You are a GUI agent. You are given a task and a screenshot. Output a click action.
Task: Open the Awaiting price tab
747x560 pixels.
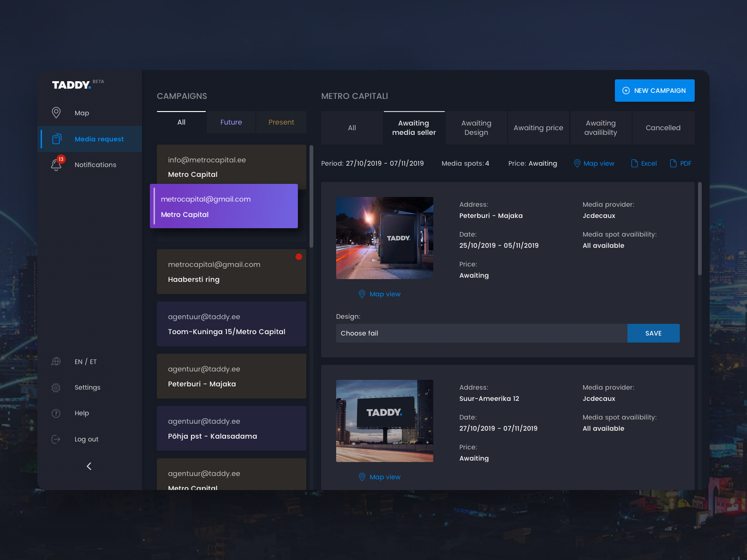pyautogui.click(x=538, y=128)
